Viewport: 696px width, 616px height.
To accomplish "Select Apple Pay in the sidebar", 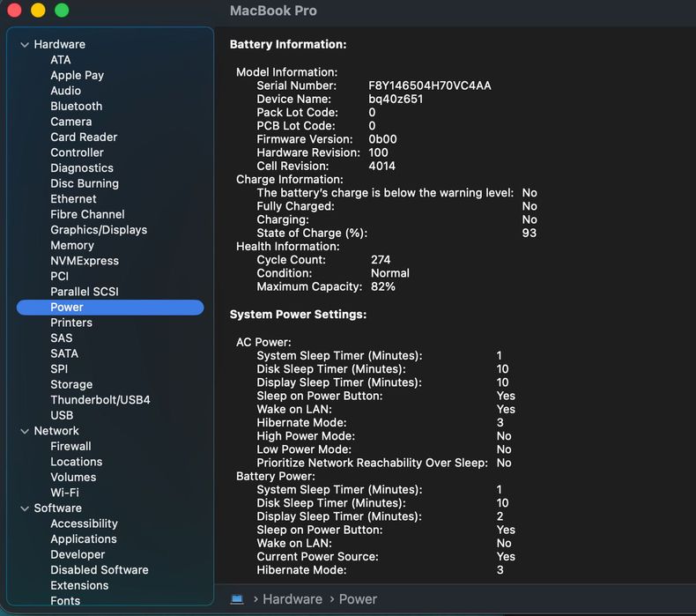I will pyautogui.click(x=78, y=76).
